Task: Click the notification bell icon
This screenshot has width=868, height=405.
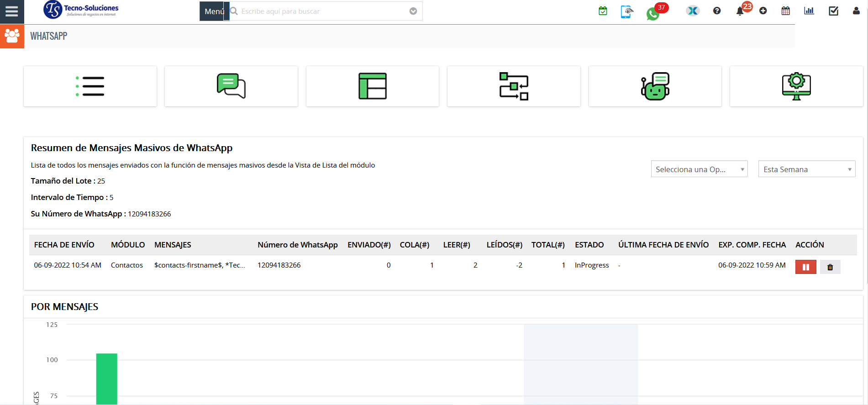Action: (740, 11)
